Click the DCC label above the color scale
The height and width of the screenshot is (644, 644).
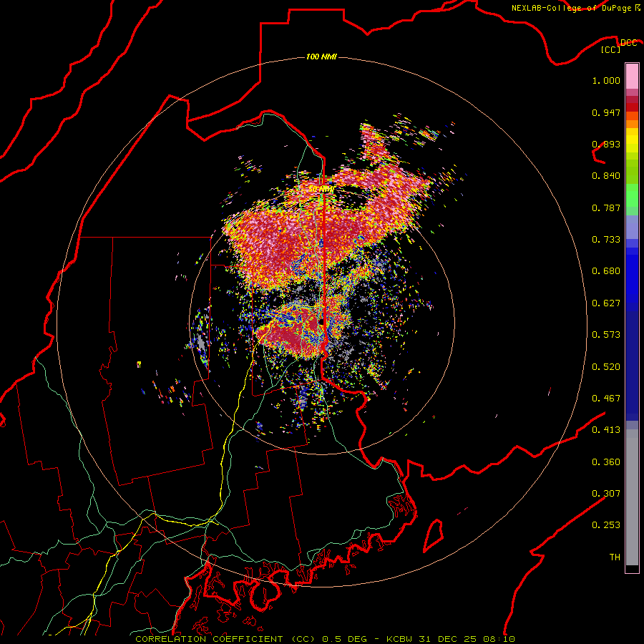pyautogui.click(x=628, y=43)
